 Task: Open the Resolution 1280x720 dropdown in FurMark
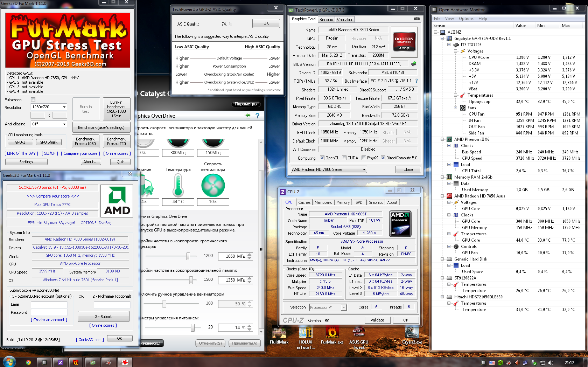tap(49, 107)
